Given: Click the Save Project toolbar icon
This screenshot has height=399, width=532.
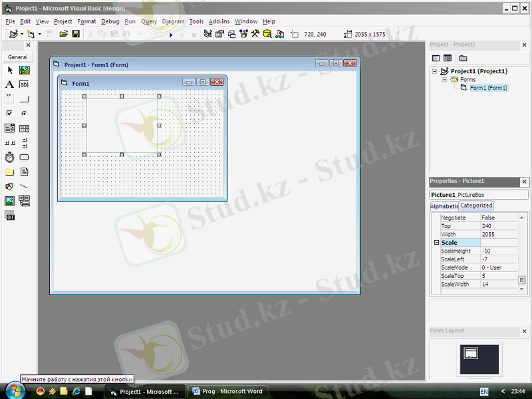Looking at the screenshot, I should tap(76, 34).
